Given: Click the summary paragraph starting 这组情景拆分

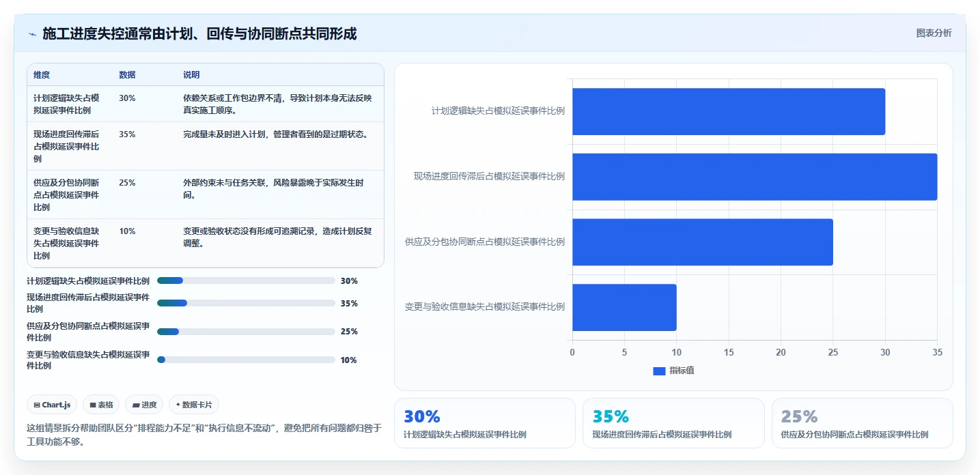Looking at the screenshot, I should [x=204, y=435].
